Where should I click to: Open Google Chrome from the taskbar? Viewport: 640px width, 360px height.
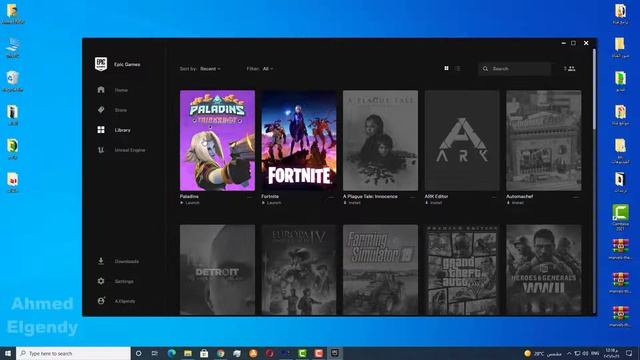click(220, 353)
